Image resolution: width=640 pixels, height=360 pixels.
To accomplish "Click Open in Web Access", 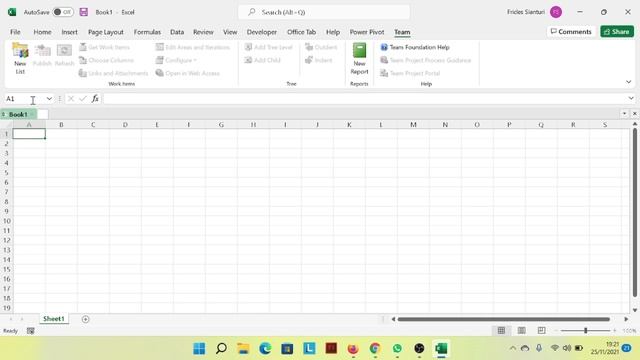I will coord(188,73).
